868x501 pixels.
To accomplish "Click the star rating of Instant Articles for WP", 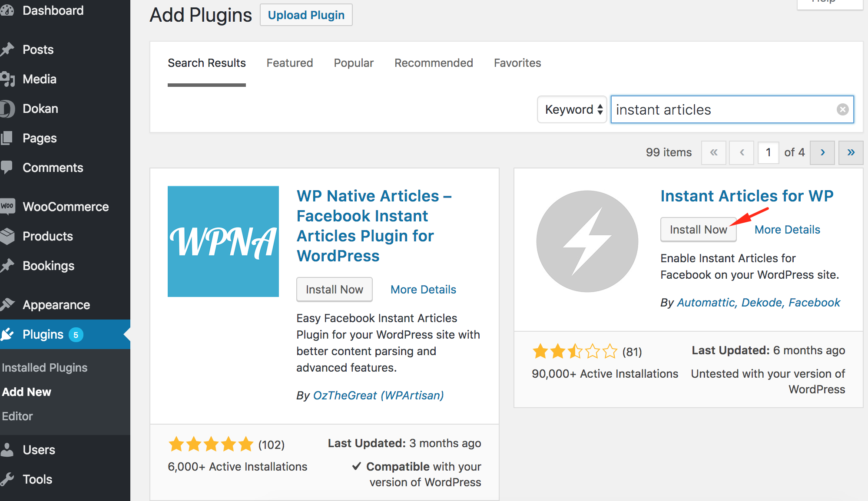I will [575, 351].
